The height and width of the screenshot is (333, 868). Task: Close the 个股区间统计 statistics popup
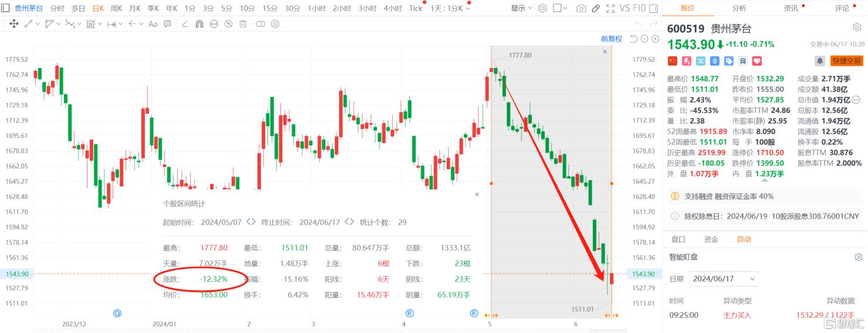coord(477,195)
